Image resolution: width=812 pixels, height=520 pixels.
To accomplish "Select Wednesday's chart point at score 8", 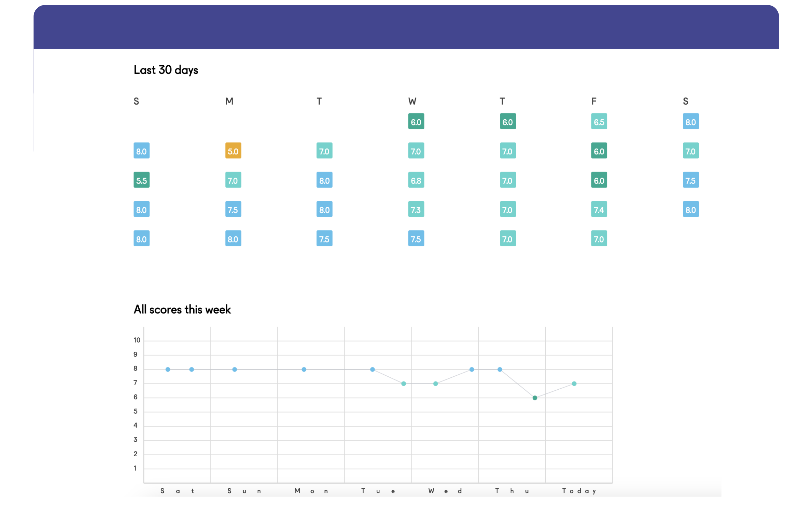I will (471, 370).
